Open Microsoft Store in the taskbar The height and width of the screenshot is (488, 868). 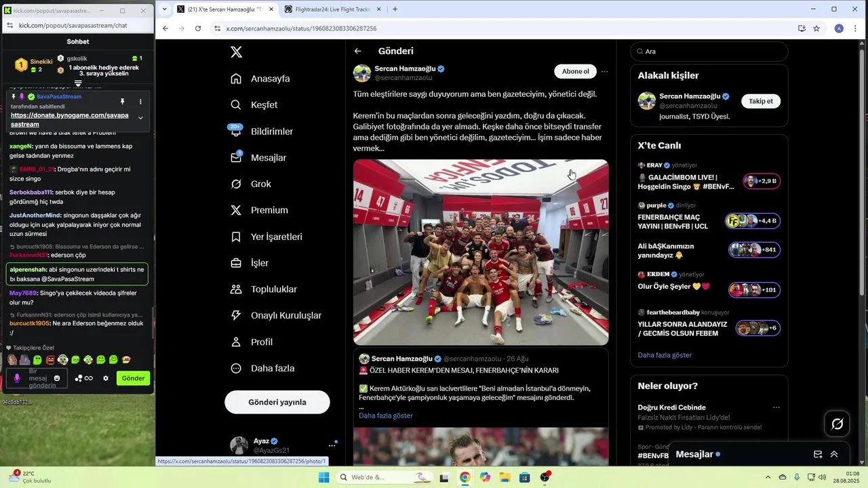(525, 477)
